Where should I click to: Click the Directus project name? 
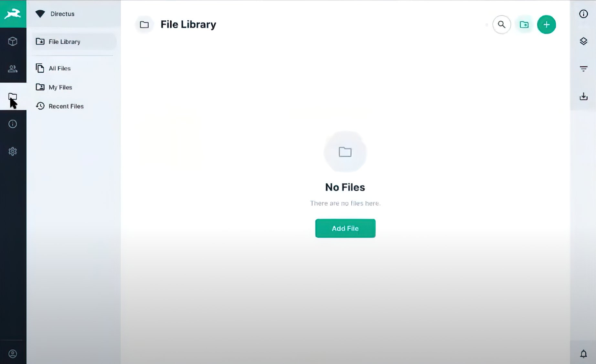tap(62, 14)
